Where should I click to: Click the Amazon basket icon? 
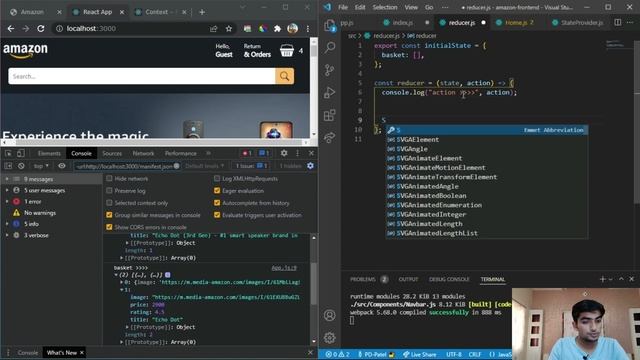click(x=287, y=51)
